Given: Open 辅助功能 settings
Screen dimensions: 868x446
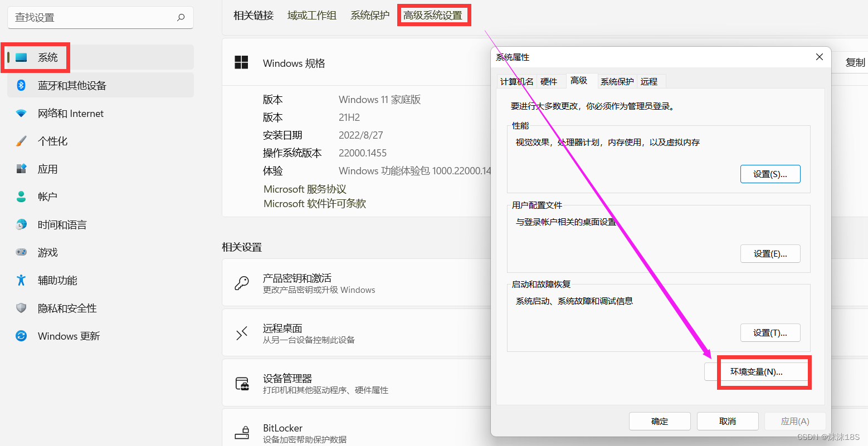Looking at the screenshot, I should point(100,280).
